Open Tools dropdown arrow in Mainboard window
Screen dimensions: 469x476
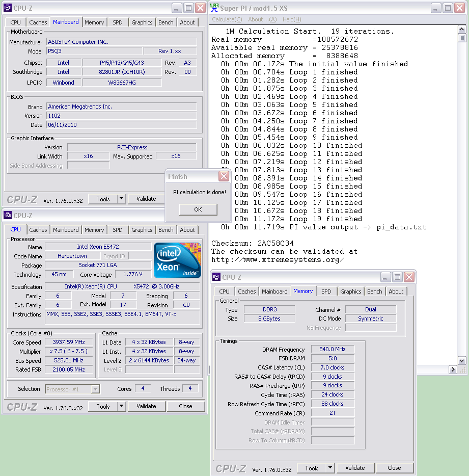tap(121, 199)
